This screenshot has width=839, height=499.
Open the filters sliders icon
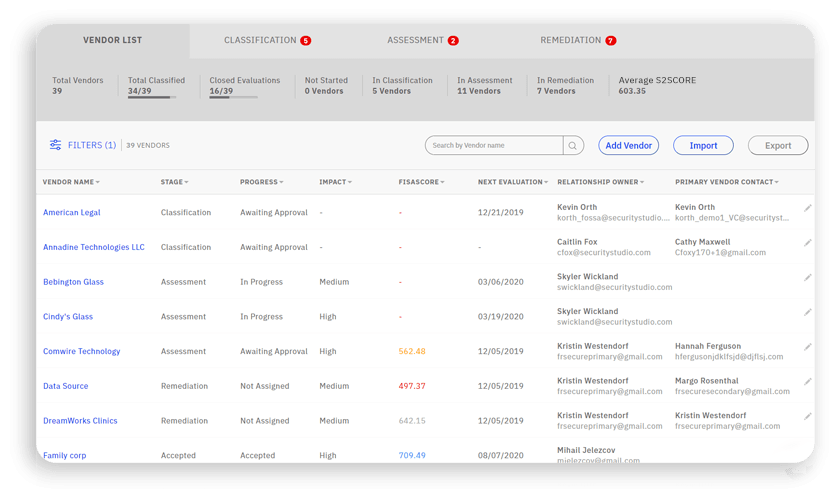tap(55, 145)
